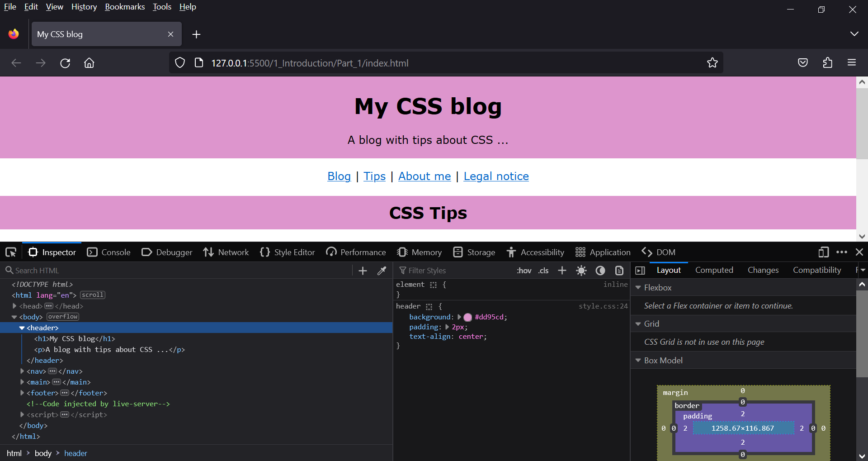Open style.css:24 source link

click(603, 306)
